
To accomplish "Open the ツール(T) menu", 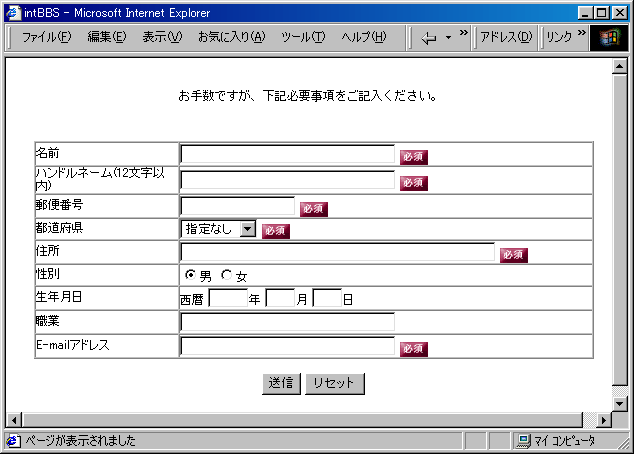I will [303, 37].
